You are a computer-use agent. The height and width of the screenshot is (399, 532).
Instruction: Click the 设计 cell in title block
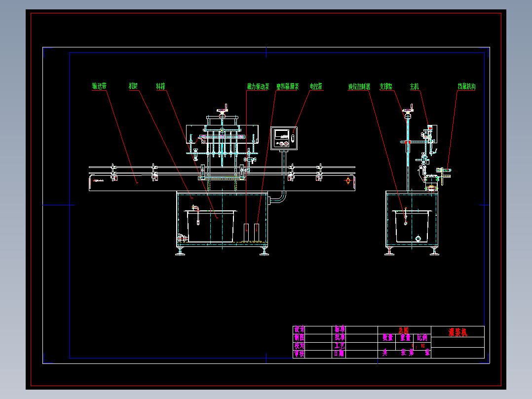300,329
